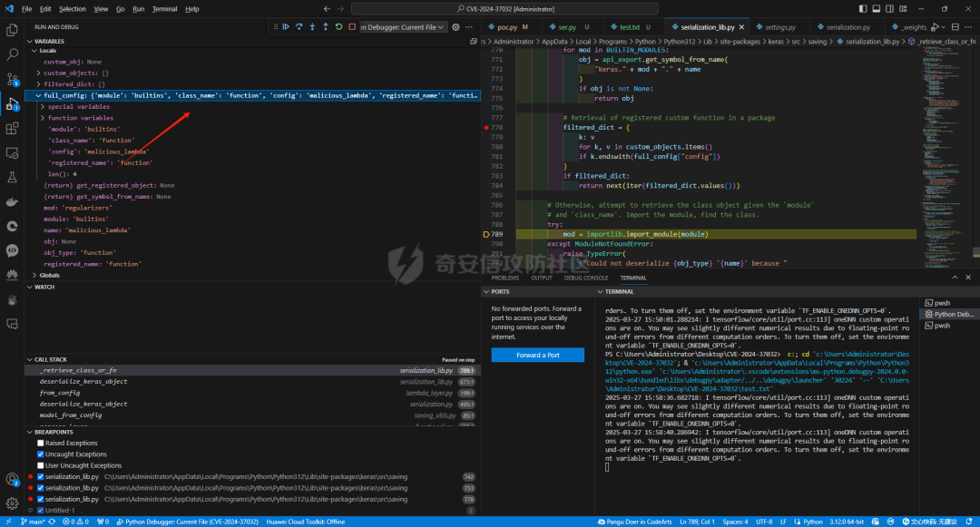The width and height of the screenshot is (980, 527).
Task: Open the Manage gear in activity bar
Action: click(x=12, y=503)
